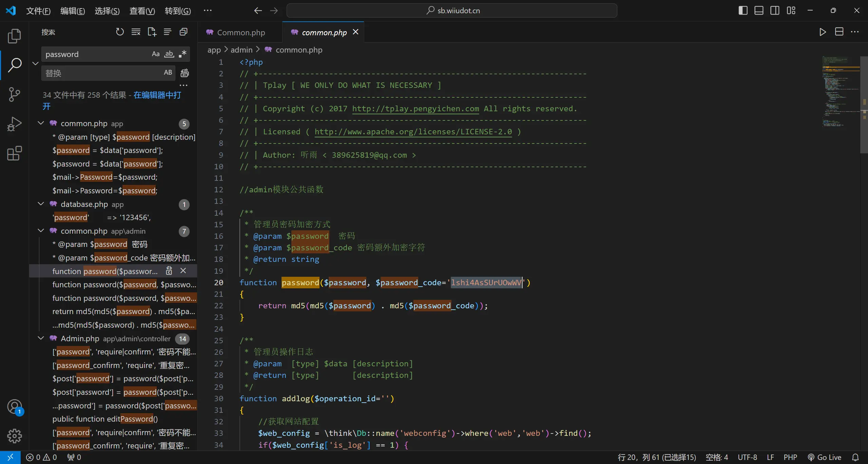Clear all search results
This screenshot has width=868, height=464.
pyautogui.click(x=136, y=32)
